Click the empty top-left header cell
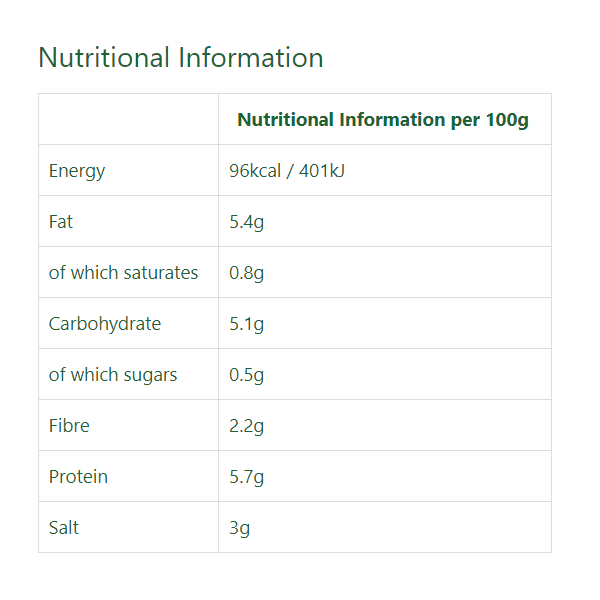The image size is (600, 600). [129, 119]
